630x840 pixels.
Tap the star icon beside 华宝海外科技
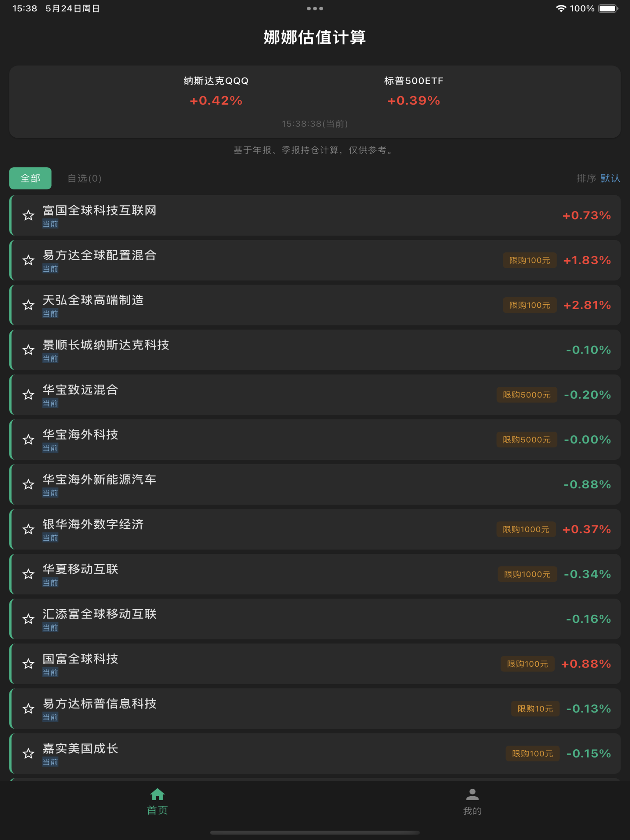pos(28,439)
